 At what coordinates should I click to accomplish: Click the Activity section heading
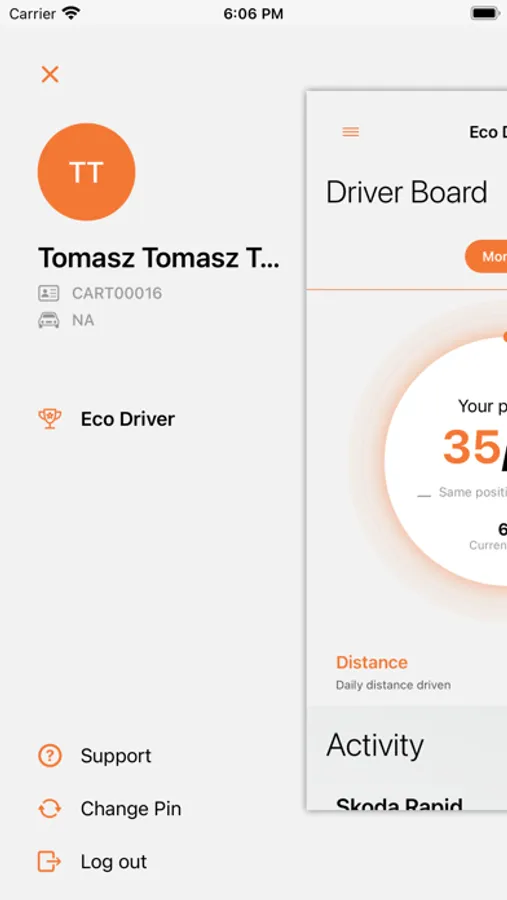[x=375, y=745]
